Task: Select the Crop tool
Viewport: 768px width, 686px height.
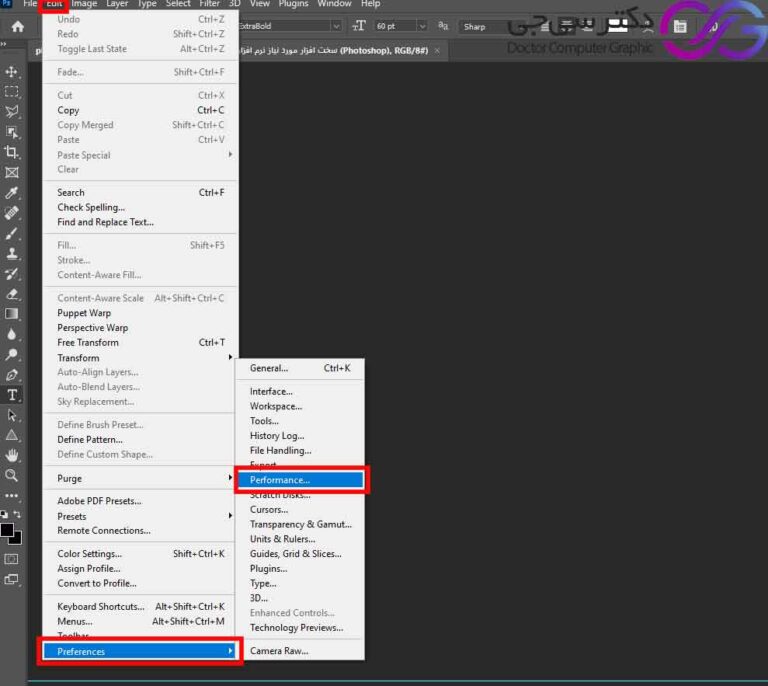Action: (12, 152)
